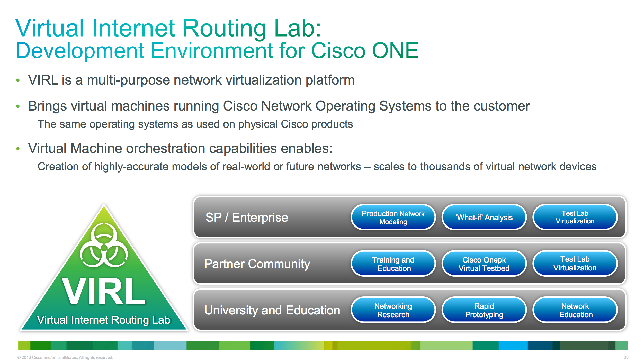This screenshot has height=362, width=644.
Task: Open the Cisco Onepk Virtual Testbed pill
Action: (484, 264)
